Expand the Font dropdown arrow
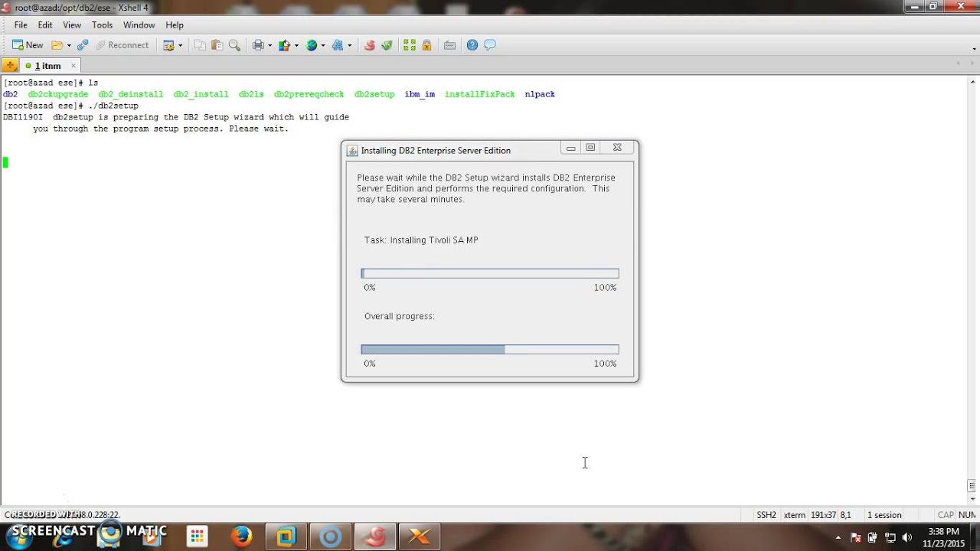980x551 pixels. click(x=349, y=45)
